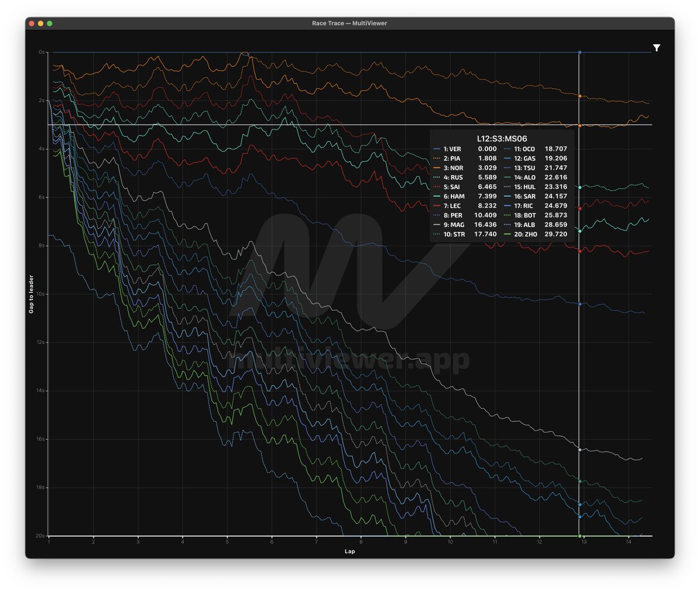The height and width of the screenshot is (592, 700).
Task: Click the Lap axis title
Action: [x=349, y=551]
